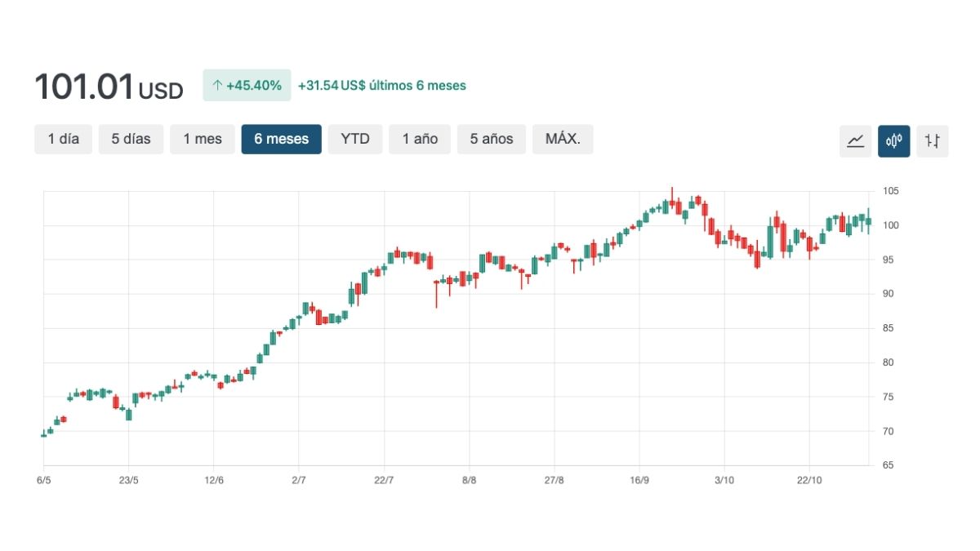Choose the 1 año time range
This screenshot has width=980, height=551.
[419, 139]
